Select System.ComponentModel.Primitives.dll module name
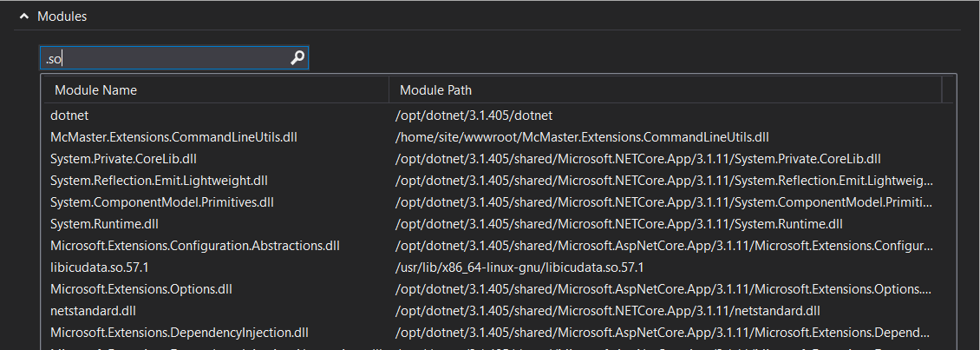The height and width of the screenshot is (350, 980). click(162, 202)
